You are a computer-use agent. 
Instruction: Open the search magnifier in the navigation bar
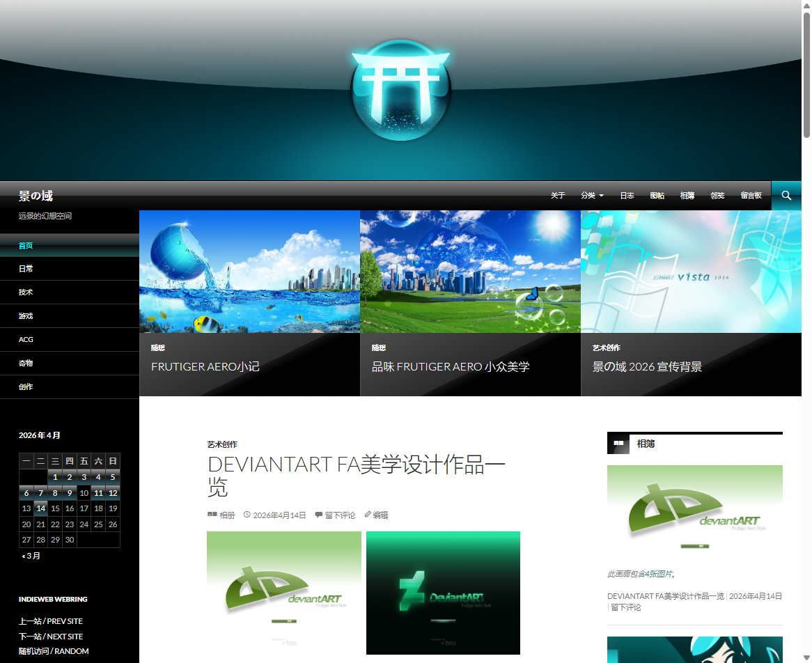coord(786,196)
